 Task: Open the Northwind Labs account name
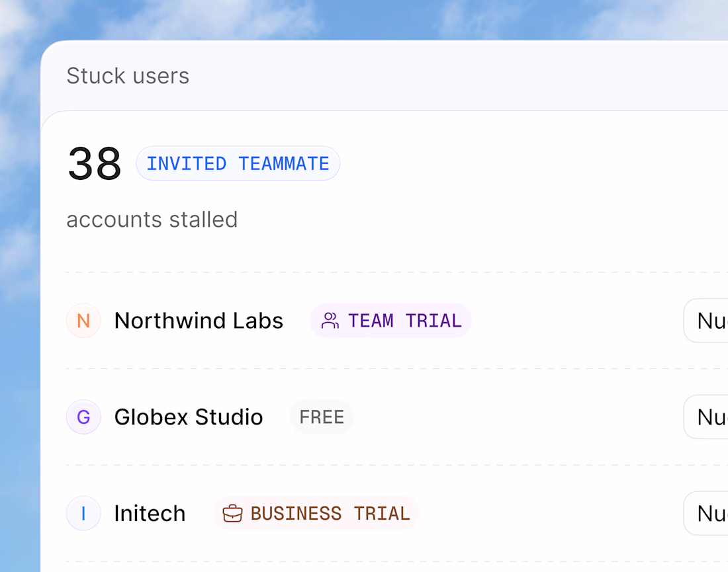coord(199,321)
